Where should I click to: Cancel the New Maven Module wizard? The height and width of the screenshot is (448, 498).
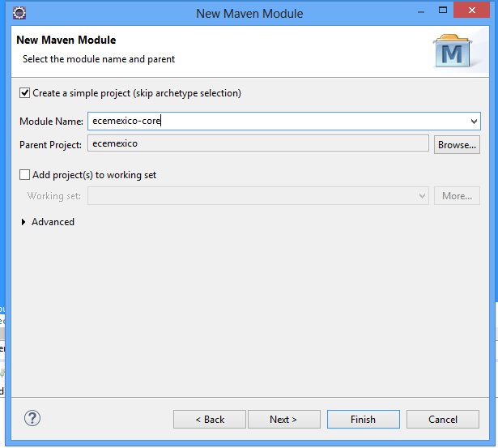coord(443,419)
